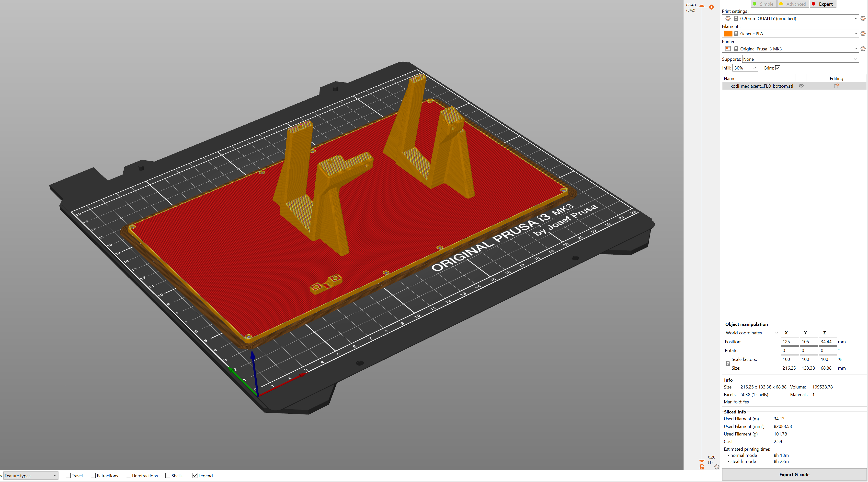
Task: Click printer bed icon in Printer combo
Action: point(728,49)
